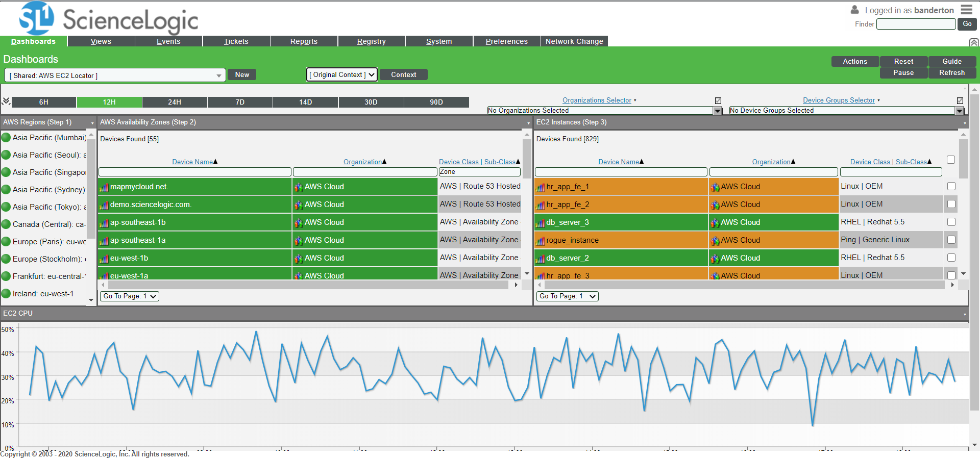The height and width of the screenshot is (460, 980).
Task: Click the user profile icon
Action: pyautogui.click(x=854, y=10)
